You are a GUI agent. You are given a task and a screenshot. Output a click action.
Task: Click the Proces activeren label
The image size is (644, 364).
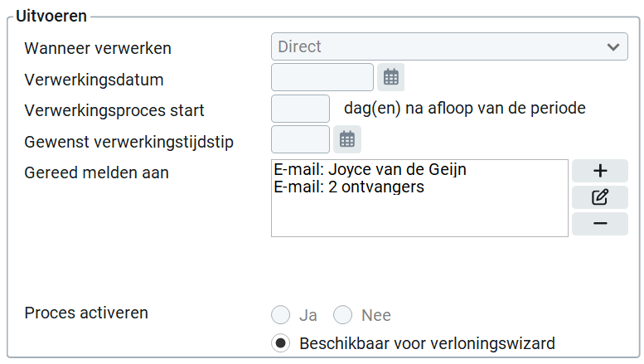[x=86, y=313]
